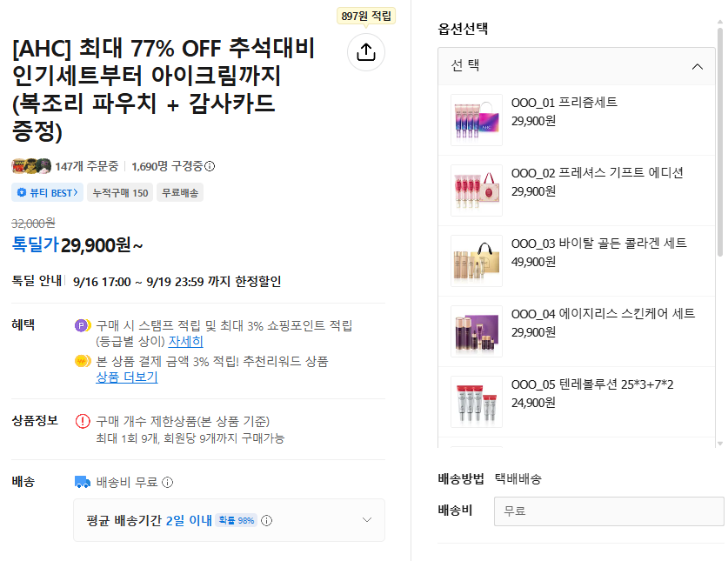Click the 897원 적립 tooltip badge
728x561 pixels.
click(x=366, y=17)
